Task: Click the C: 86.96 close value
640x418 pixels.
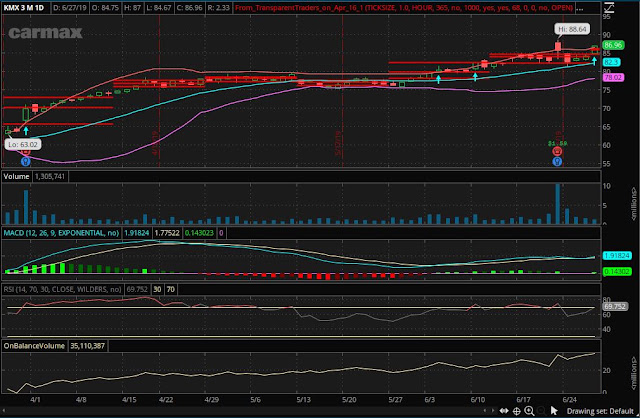Action: (x=189, y=8)
